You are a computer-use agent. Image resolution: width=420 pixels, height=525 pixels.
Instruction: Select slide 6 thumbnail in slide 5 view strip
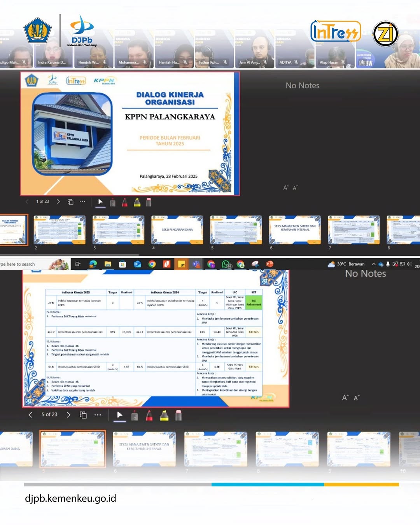click(x=144, y=449)
